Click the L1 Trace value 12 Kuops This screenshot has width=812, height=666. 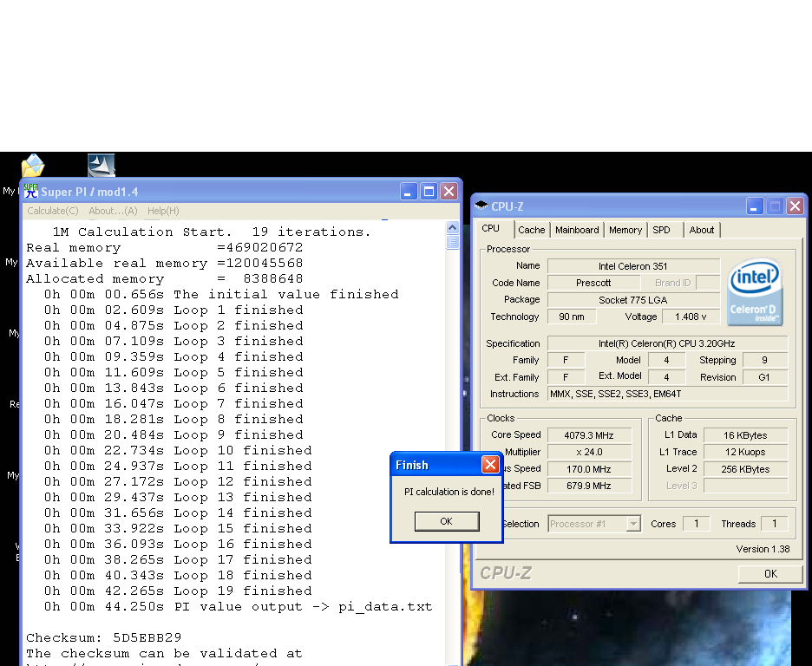pyautogui.click(x=746, y=452)
